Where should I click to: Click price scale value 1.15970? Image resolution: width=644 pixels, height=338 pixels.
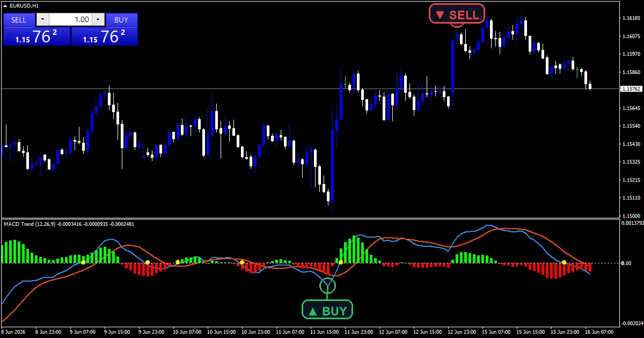coord(631,54)
